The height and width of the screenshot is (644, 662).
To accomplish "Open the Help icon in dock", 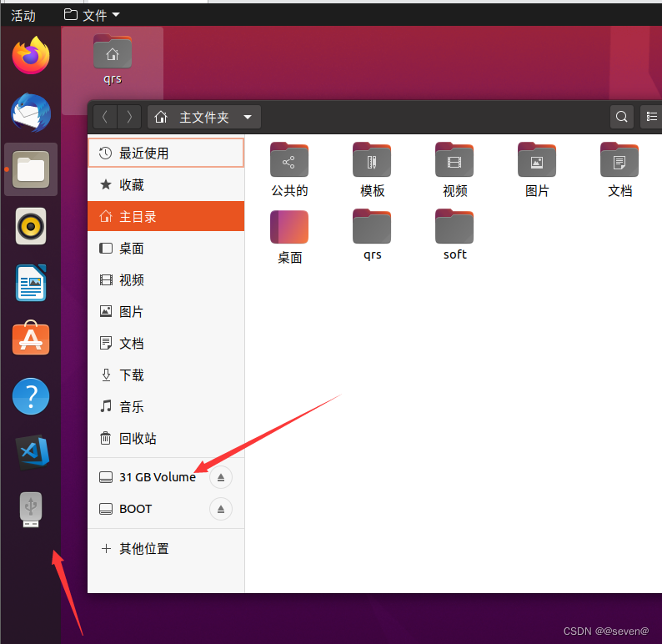I will click(x=31, y=396).
